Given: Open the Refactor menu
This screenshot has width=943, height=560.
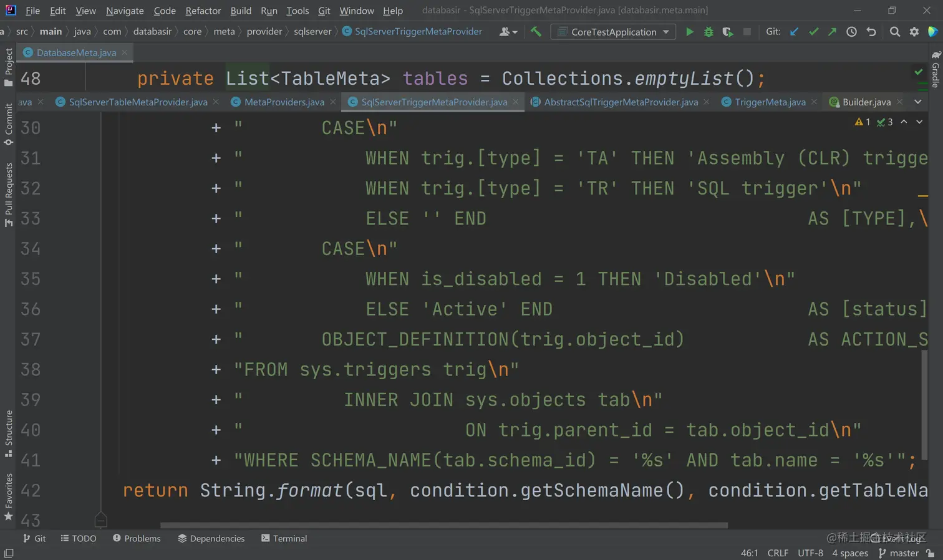Looking at the screenshot, I should coord(203,11).
